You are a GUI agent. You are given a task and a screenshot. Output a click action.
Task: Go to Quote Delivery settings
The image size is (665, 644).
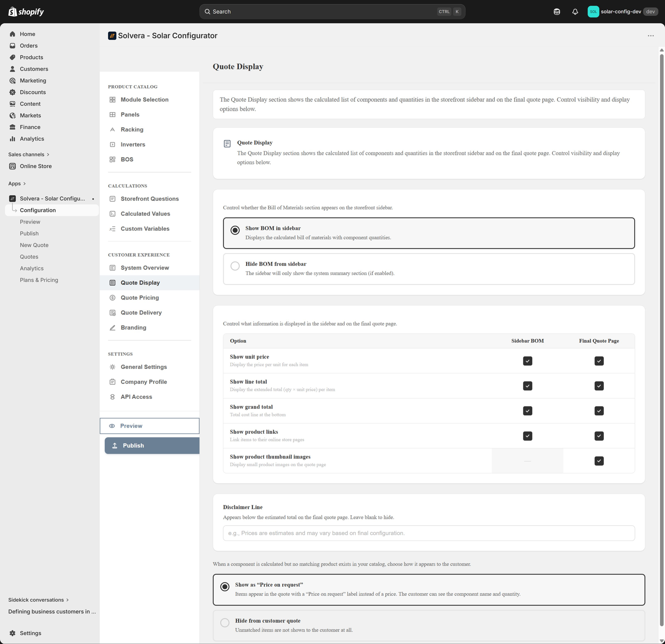click(x=149, y=313)
